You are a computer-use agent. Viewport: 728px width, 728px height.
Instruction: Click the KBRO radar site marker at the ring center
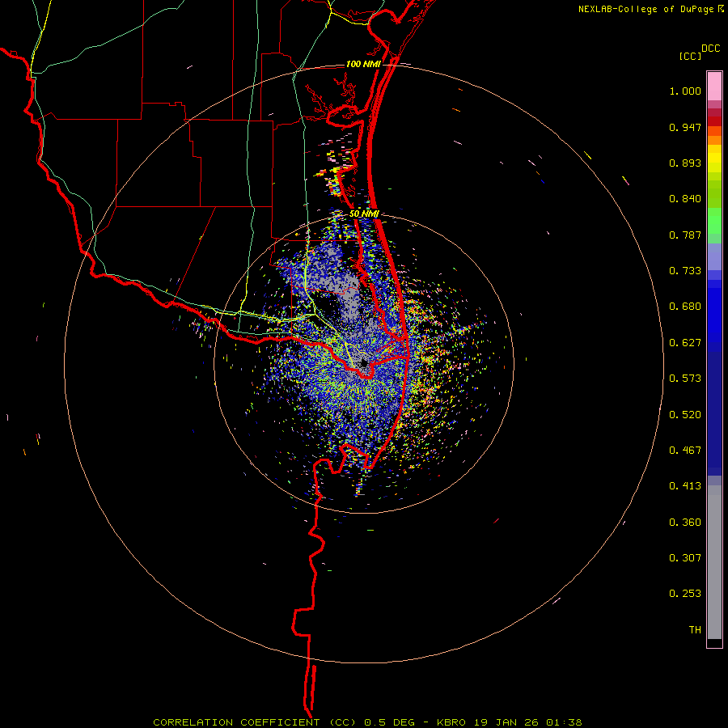[363, 363]
